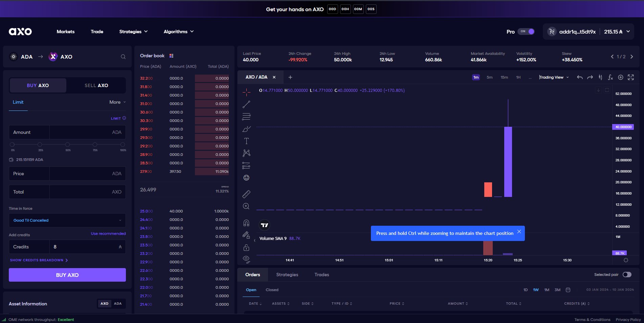644x323 pixels.
Task: Open the emoji icons tool
Action: point(246,178)
